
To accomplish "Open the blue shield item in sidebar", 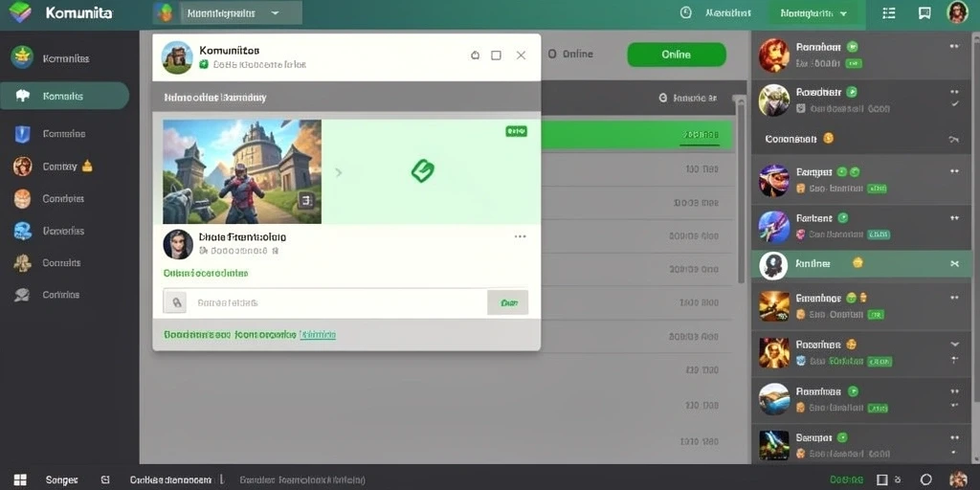I will [22, 134].
